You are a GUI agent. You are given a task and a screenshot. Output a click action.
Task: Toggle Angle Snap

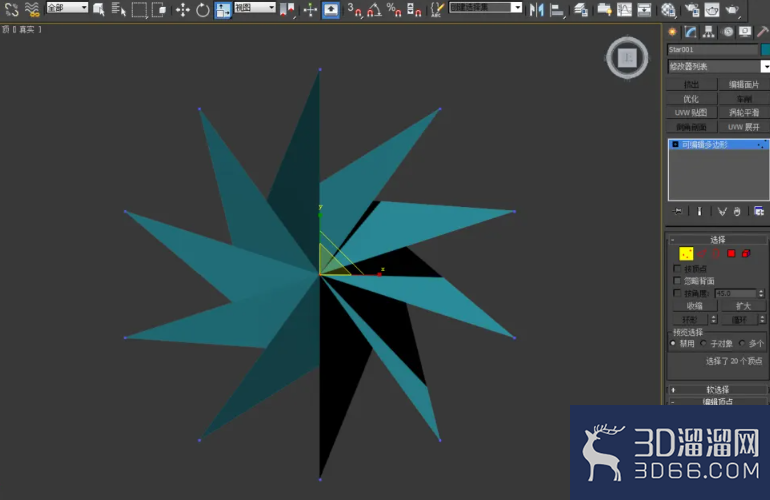click(x=374, y=10)
